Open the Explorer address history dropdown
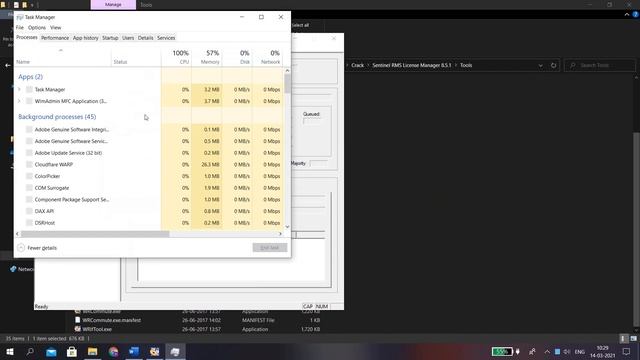The image size is (640, 360). coord(540,65)
